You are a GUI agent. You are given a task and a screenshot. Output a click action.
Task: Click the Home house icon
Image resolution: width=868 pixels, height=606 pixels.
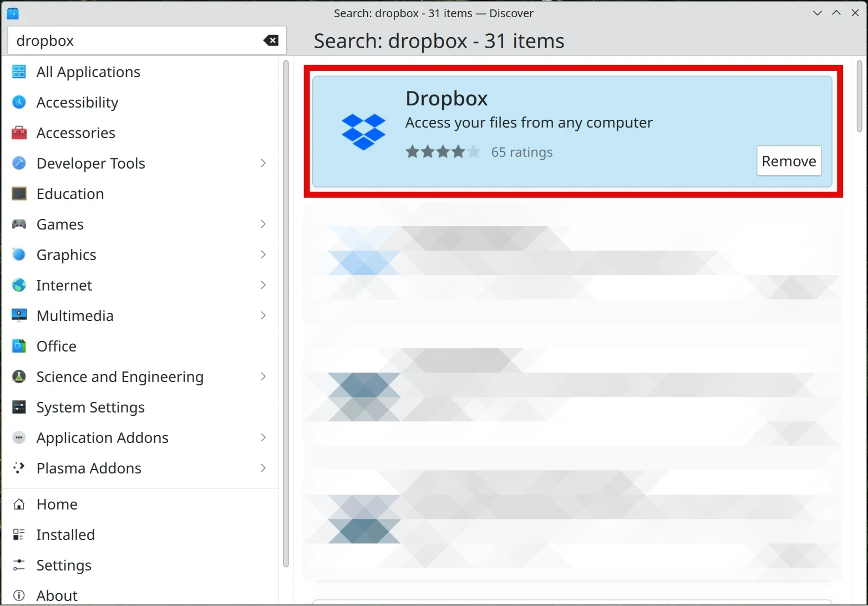pyautogui.click(x=19, y=504)
